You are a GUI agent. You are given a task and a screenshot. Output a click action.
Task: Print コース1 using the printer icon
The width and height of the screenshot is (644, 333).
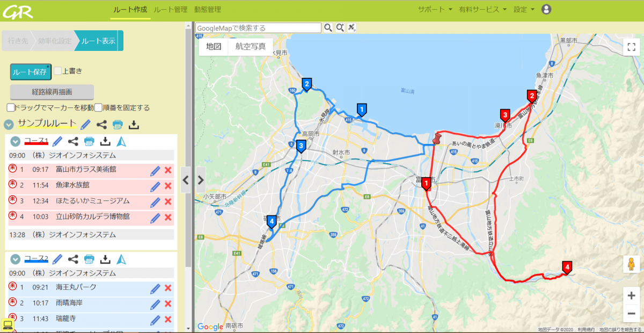click(x=89, y=141)
